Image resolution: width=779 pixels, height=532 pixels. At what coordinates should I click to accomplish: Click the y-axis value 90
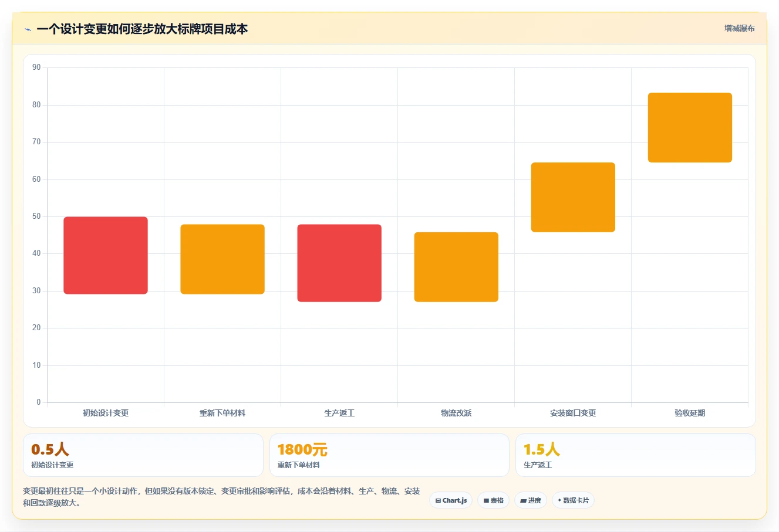[x=36, y=67]
